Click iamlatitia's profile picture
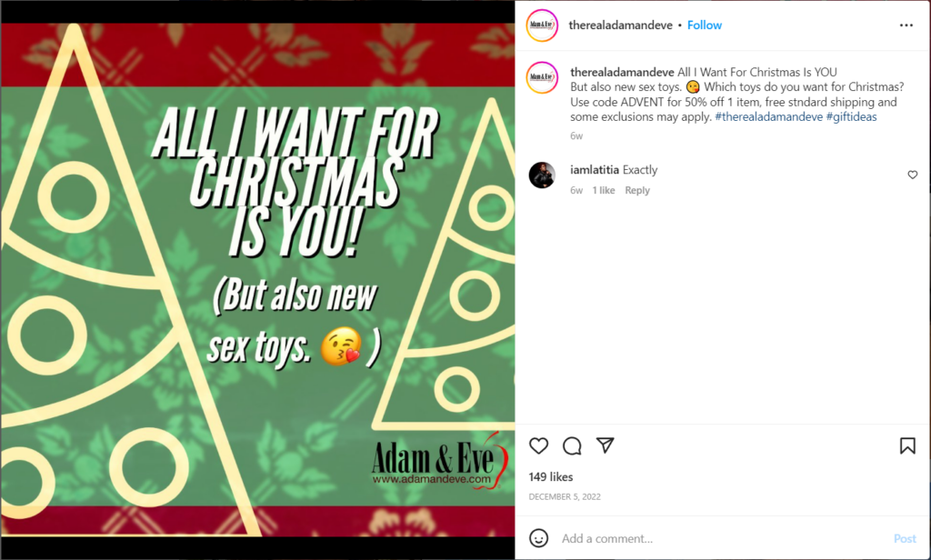This screenshot has height=560, width=931. (543, 175)
